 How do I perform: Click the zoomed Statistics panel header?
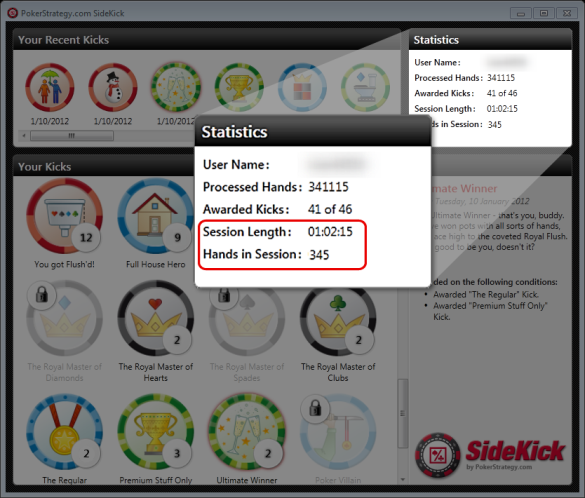[x=313, y=132]
